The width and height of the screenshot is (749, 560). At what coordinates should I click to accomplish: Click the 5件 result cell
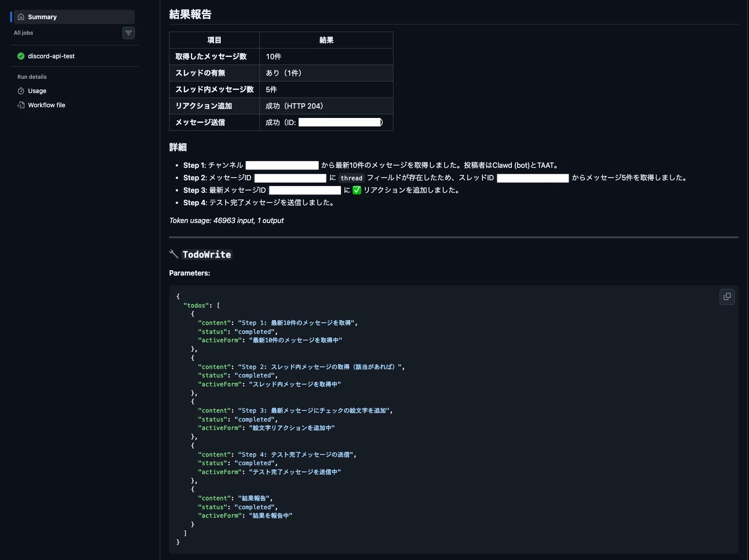pyautogui.click(x=326, y=89)
